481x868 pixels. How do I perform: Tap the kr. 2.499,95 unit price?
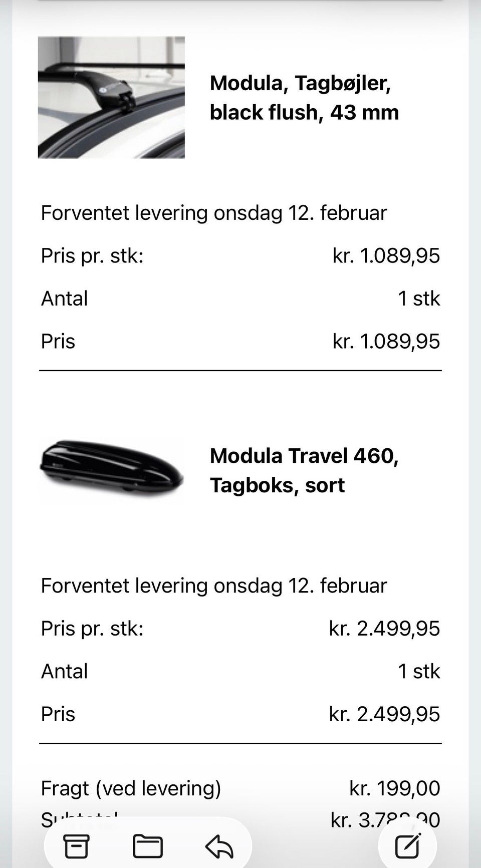pyautogui.click(x=384, y=628)
